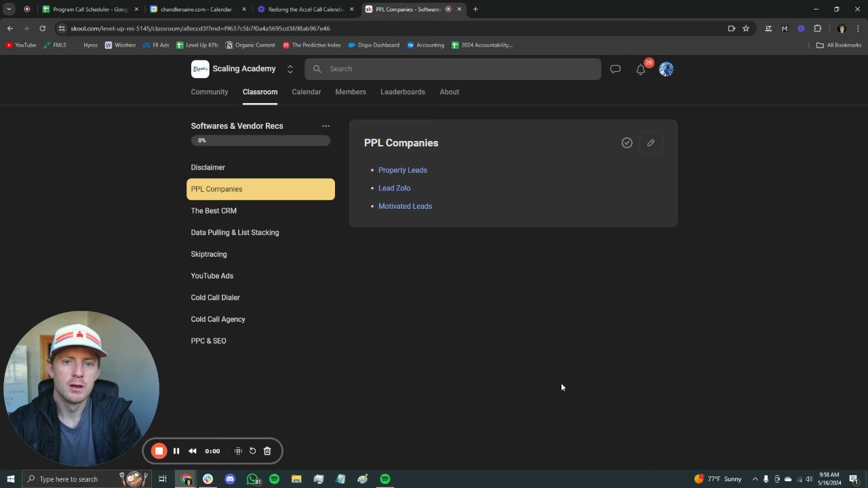Show hidden system tray icons
This screenshot has width=868, height=488.
tap(755, 479)
